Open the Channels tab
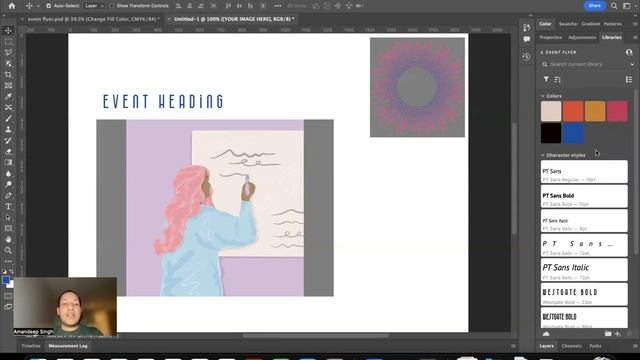The image size is (640, 360). (x=571, y=346)
